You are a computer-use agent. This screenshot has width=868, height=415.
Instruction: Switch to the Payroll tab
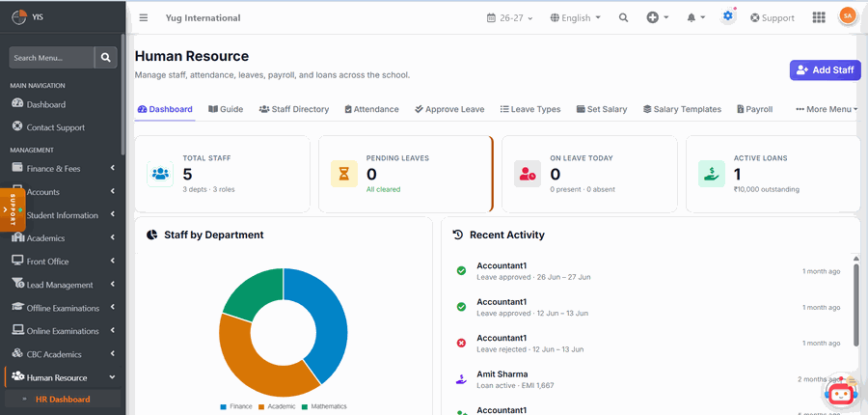click(755, 109)
